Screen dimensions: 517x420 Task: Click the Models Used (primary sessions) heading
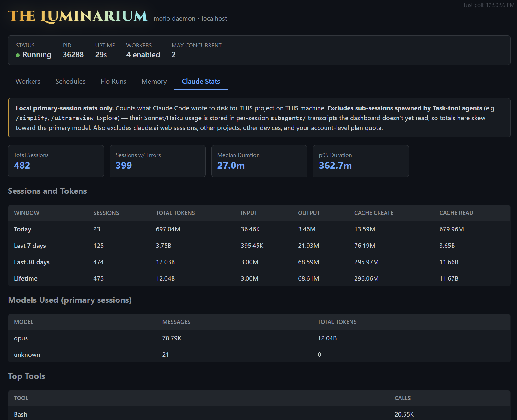click(x=70, y=300)
